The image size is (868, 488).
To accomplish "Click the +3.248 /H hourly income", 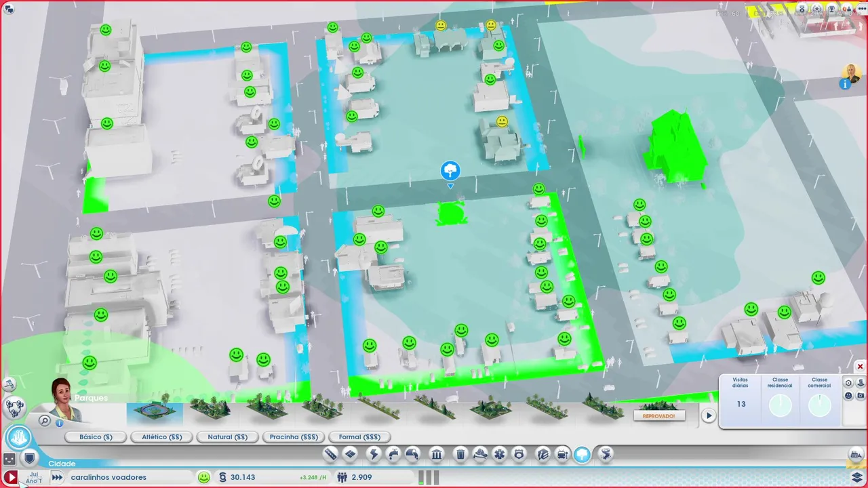I will click(x=313, y=478).
